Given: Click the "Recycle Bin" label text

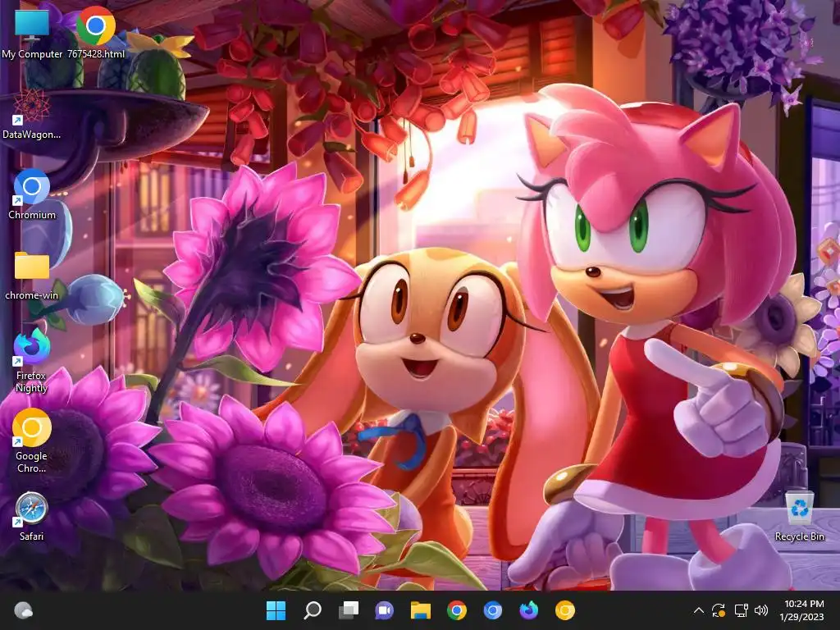Looking at the screenshot, I should 799,536.
